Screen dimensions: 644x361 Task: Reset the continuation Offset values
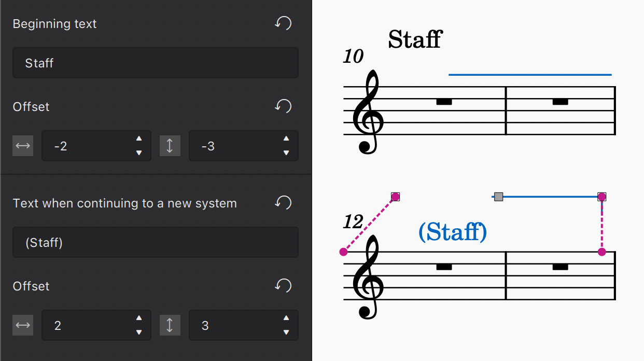click(283, 285)
